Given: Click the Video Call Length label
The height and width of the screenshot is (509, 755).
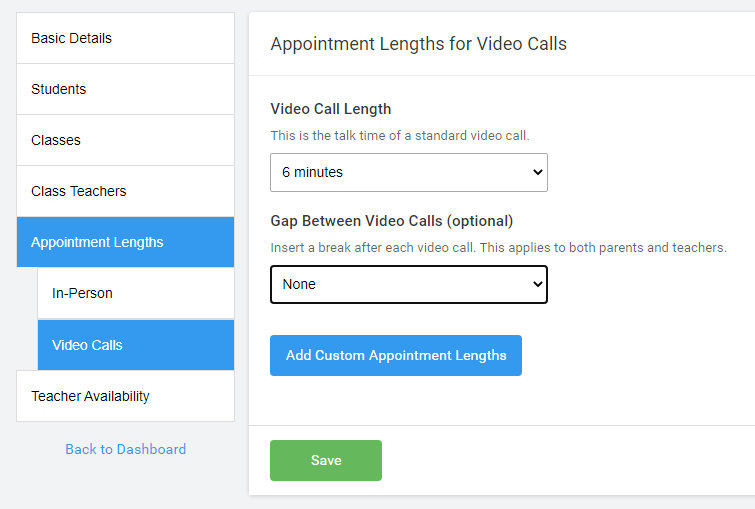Looking at the screenshot, I should tap(331, 109).
